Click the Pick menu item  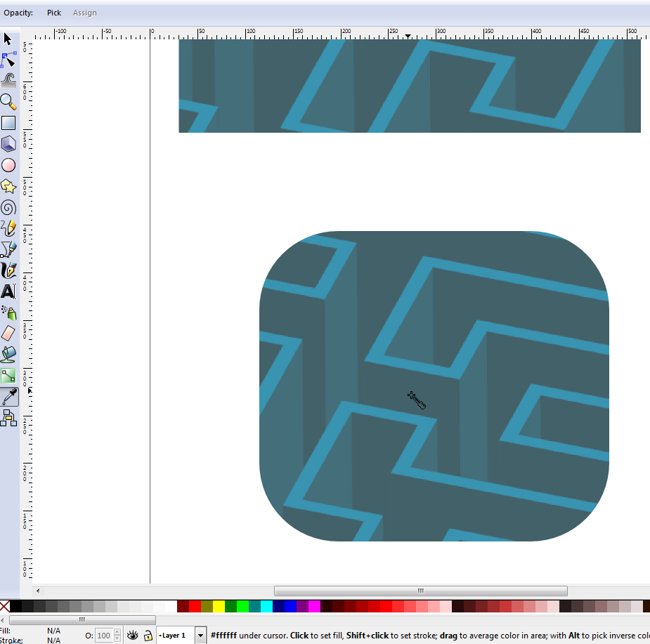click(54, 12)
